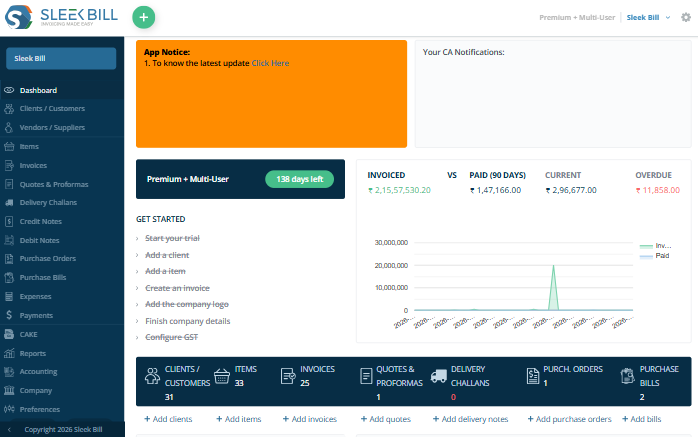Click the Company building icon in sidebar
Image resolution: width=698 pixels, height=437 pixels.
(9, 390)
